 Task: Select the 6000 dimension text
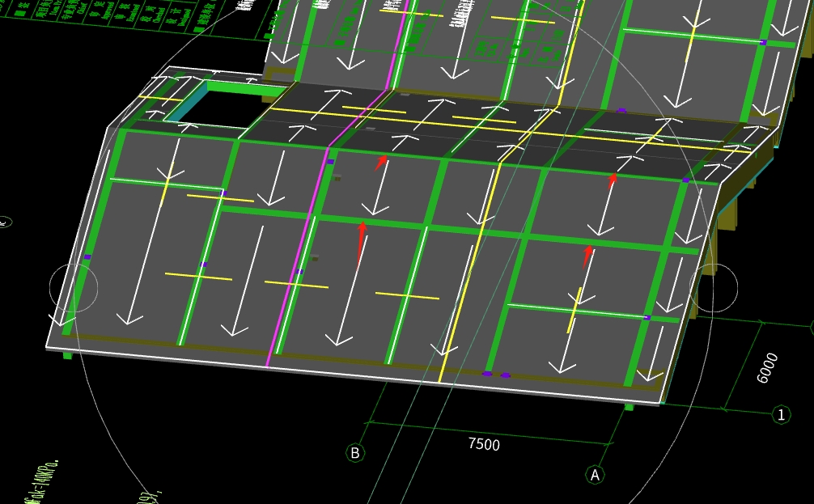click(x=767, y=368)
